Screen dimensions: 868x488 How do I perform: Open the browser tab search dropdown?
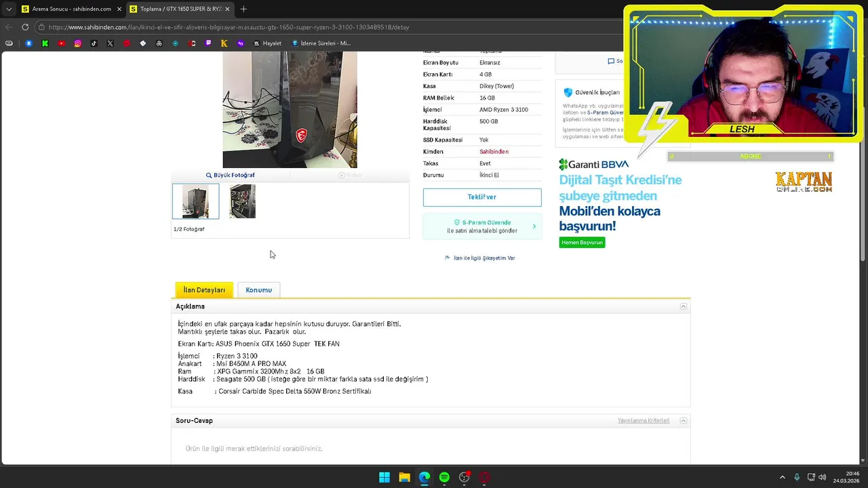point(9,9)
